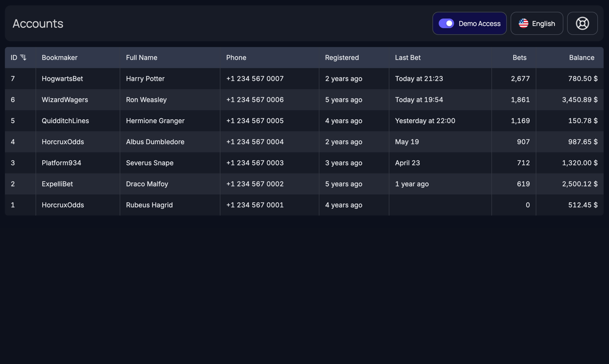Click phone +1 234 567 0004

click(x=255, y=142)
